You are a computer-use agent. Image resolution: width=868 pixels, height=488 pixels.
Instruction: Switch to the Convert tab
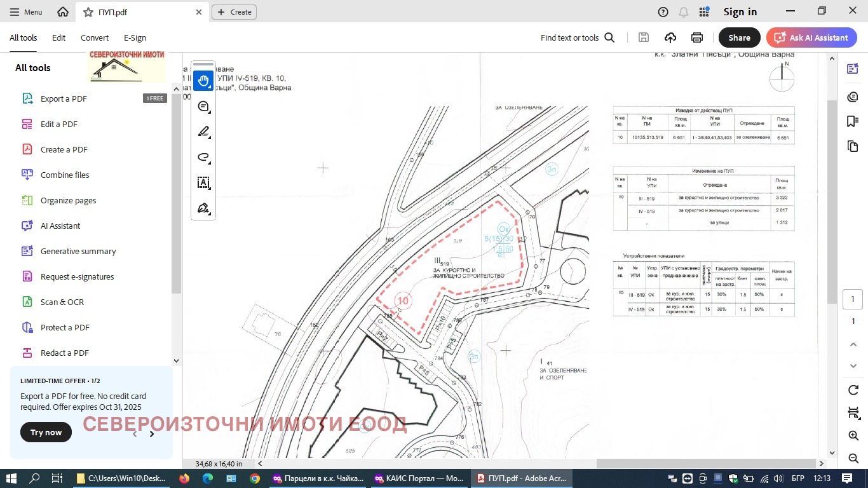pos(94,37)
